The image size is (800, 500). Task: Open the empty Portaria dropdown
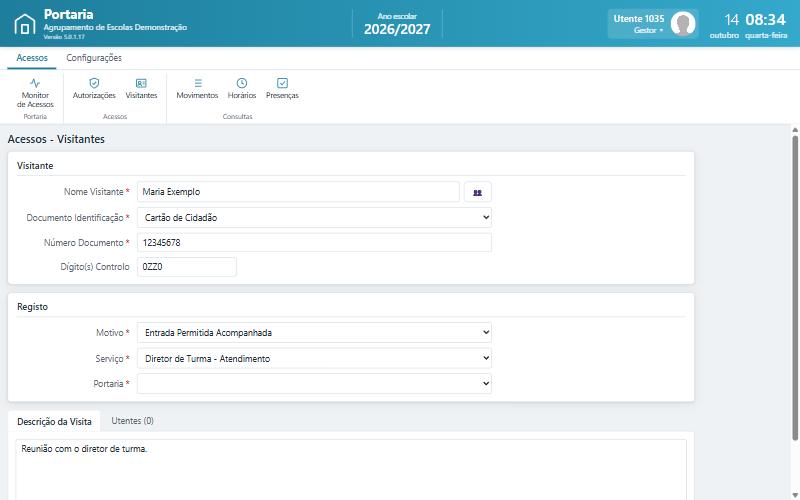(x=314, y=384)
